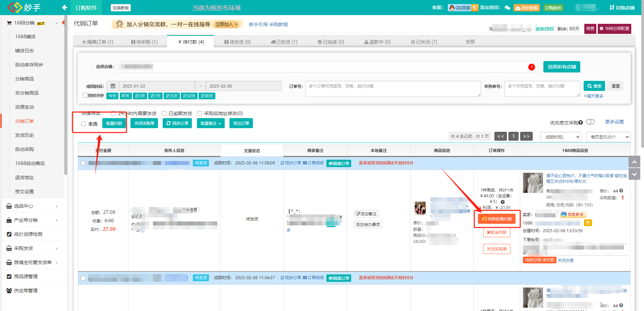Click the 同步数据 cloud button
Image resolution: width=644 pixels, height=311 pixels.
click(x=527, y=8)
